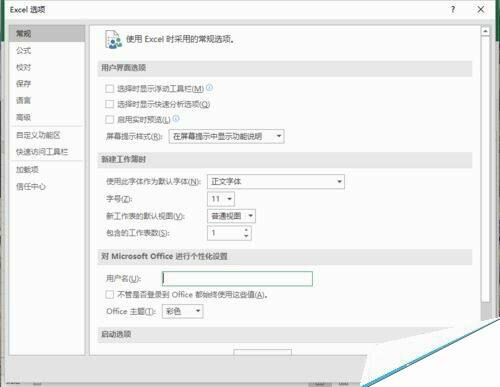Check 不管是否登录到 Office 都始终使用这些值
This screenshot has height=387, width=500.
pos(109,295)
